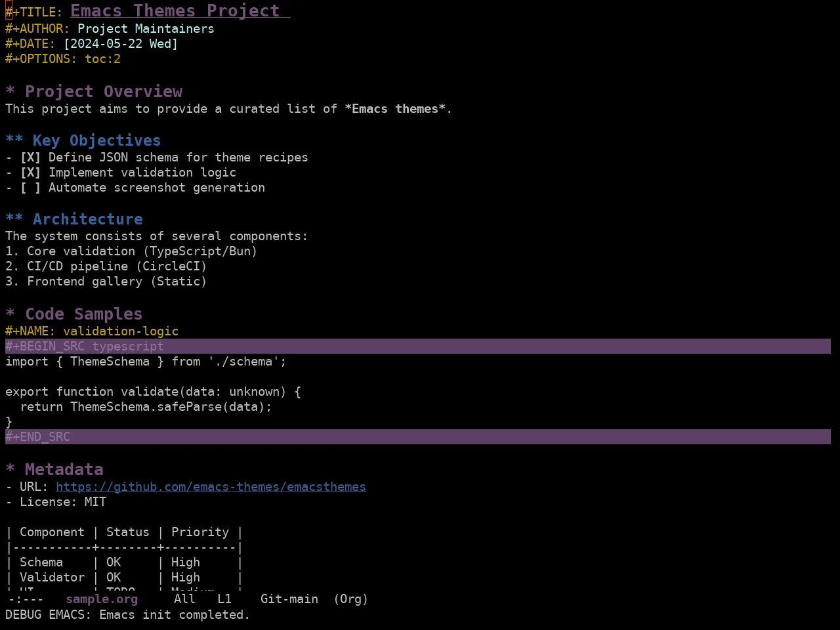Click the buffer status dashes in mode line

(x=26, y=599)
